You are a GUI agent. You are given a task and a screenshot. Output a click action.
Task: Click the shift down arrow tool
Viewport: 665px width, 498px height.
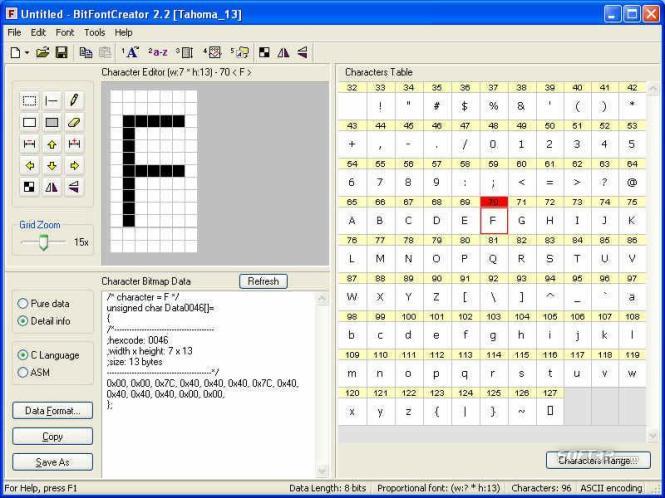[x=52, y=165]
